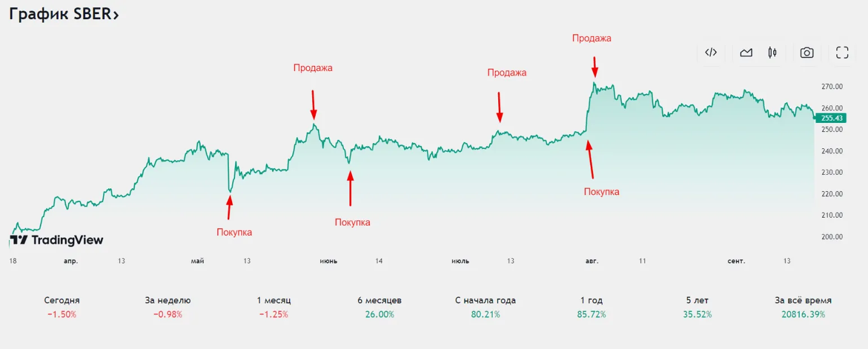Open the embed code icon
868x349 pixels.
coord(711,52)
